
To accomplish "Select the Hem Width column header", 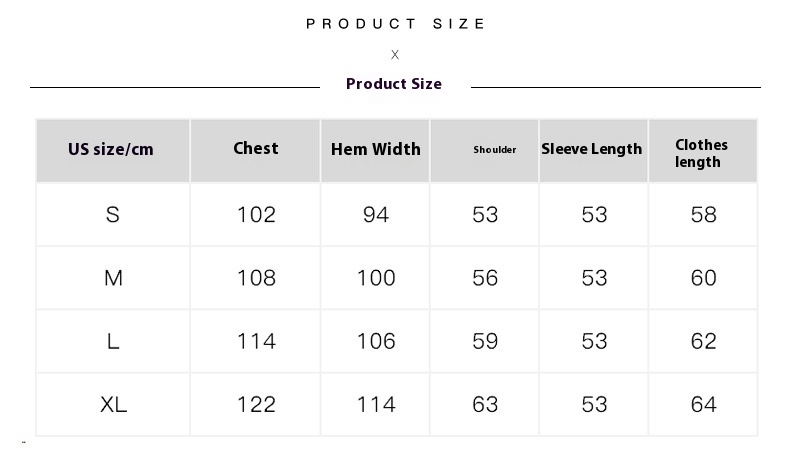I will pos(375,151).
